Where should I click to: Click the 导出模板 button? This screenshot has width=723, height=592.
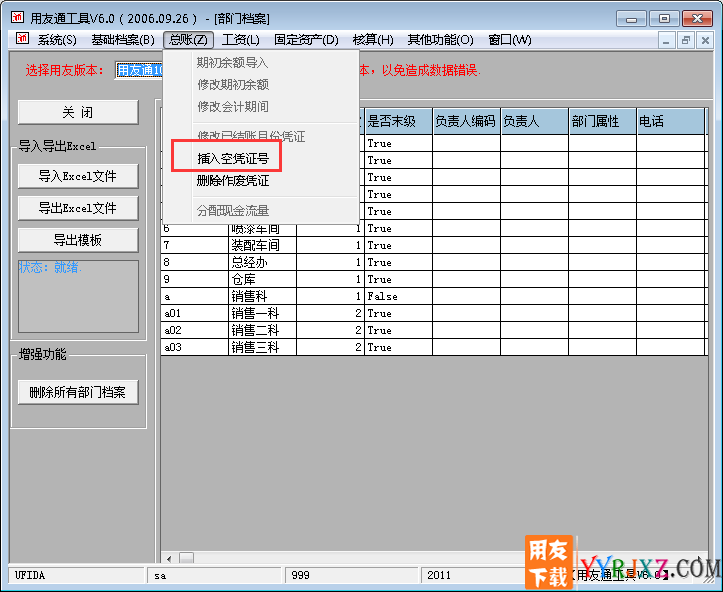point(78,240)
